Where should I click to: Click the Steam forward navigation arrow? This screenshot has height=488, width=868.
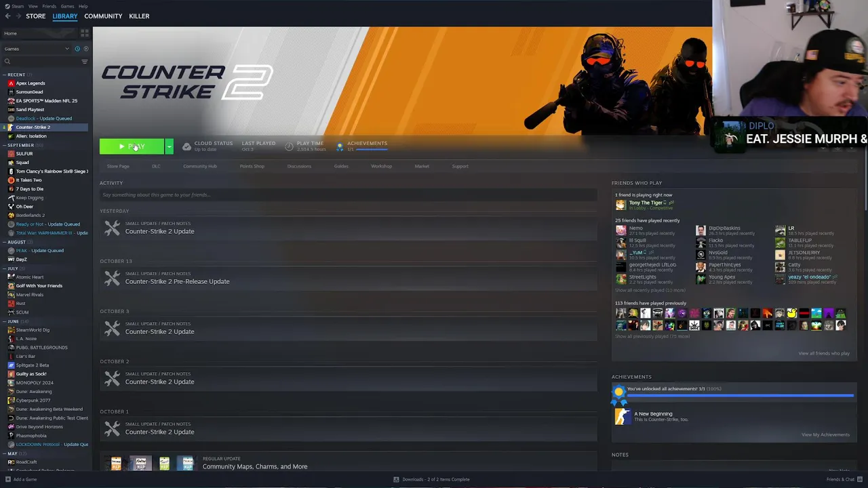tap(18, 16)
